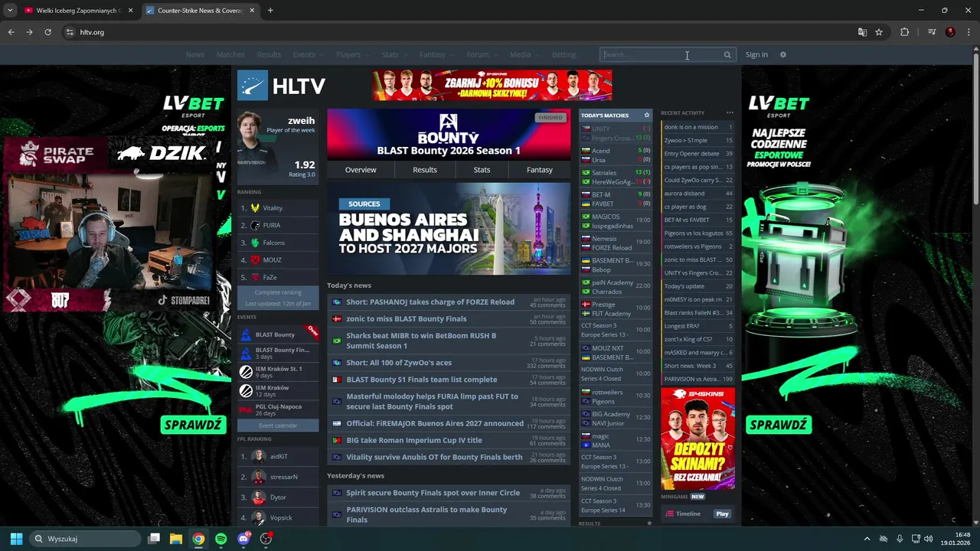Open aurora disband forum thread

click(x=697, y=194)
